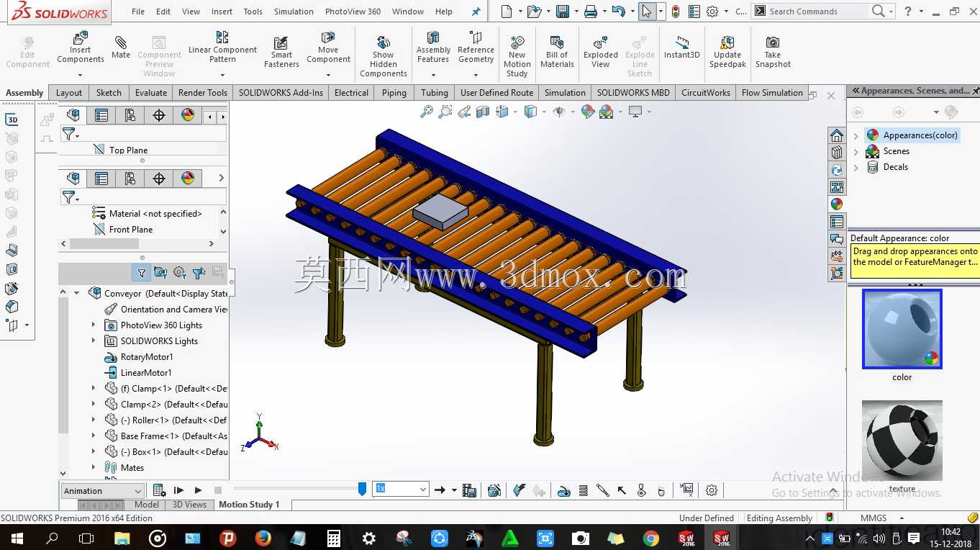Expand the Conveyor assembly node
The width and height of the screenshot is (980, 550).
pos(77,293)
